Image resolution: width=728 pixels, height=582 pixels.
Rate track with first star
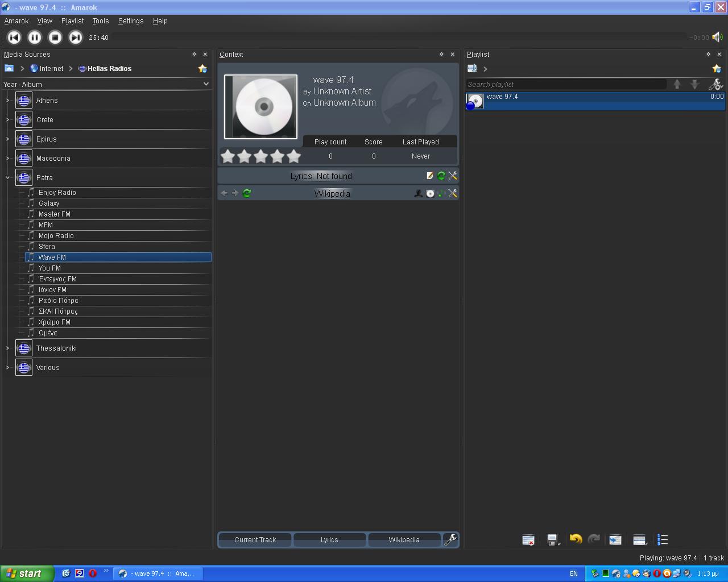click(227, 156)
